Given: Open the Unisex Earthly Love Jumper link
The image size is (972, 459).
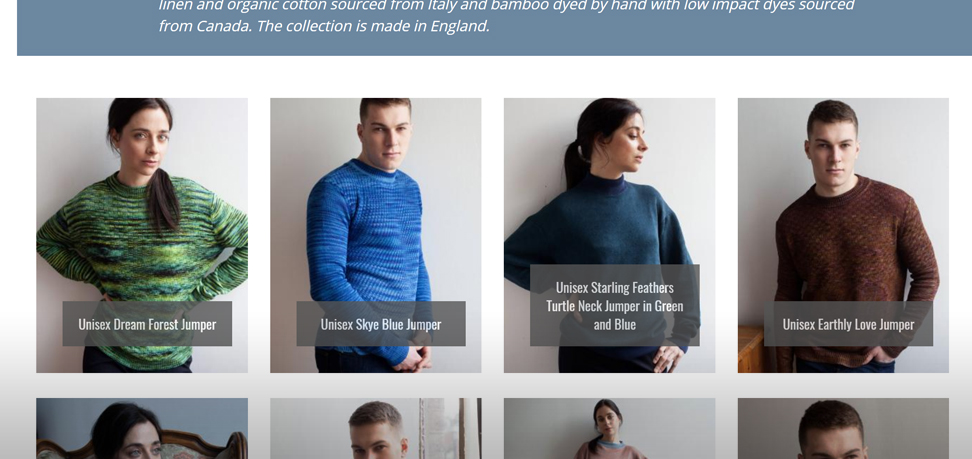Looking at the screenshot, I should (x=848, y=324).
